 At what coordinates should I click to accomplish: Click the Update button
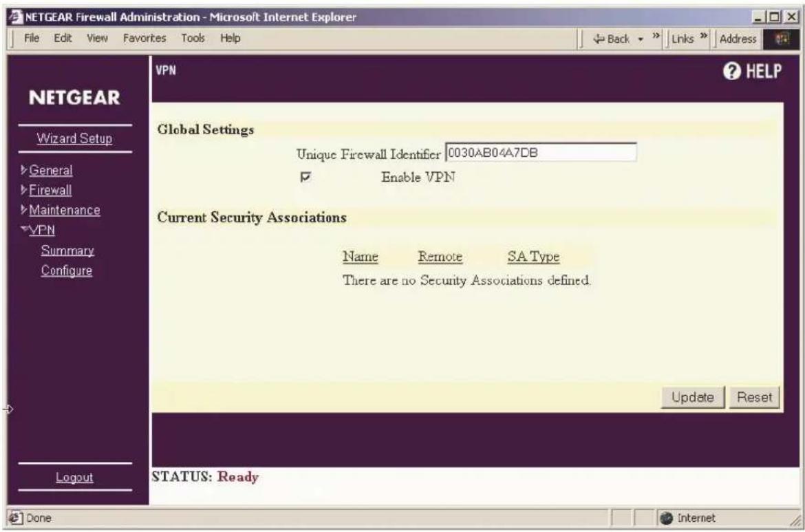693,398
